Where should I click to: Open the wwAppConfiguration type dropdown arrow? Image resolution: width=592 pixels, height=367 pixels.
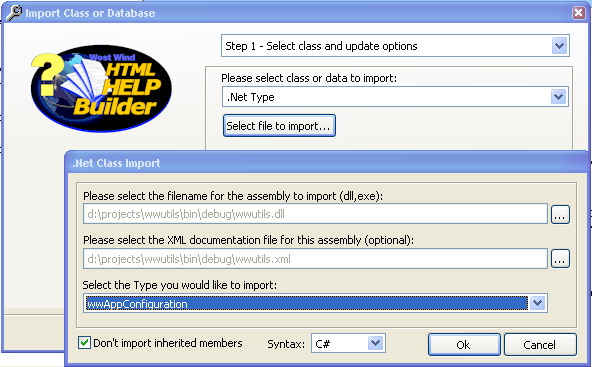tap(538, 303)
